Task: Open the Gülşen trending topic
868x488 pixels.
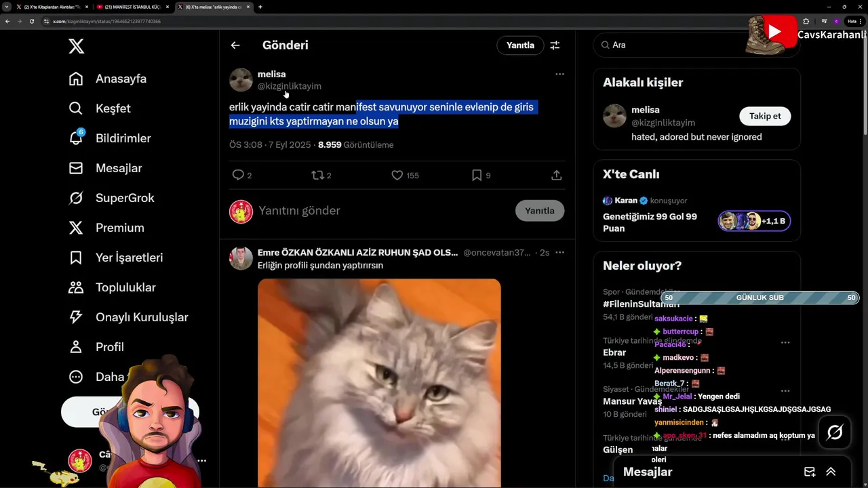Action: pos(618,450)
